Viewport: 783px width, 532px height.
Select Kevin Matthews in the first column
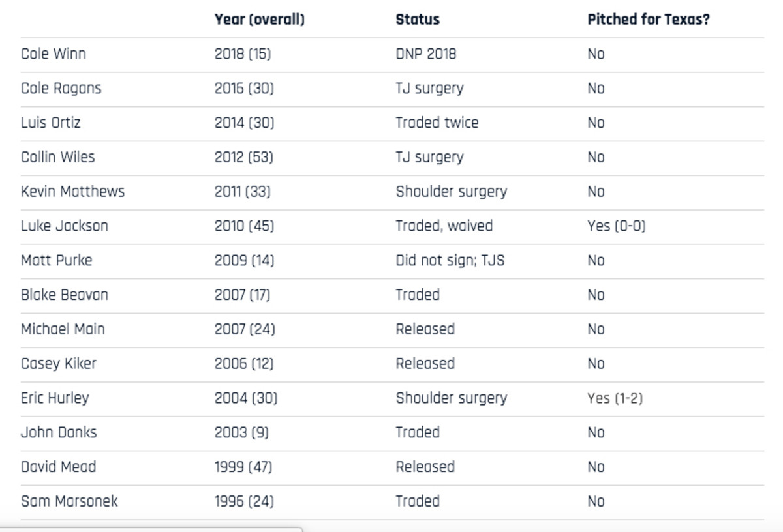(x=72, y=192)
